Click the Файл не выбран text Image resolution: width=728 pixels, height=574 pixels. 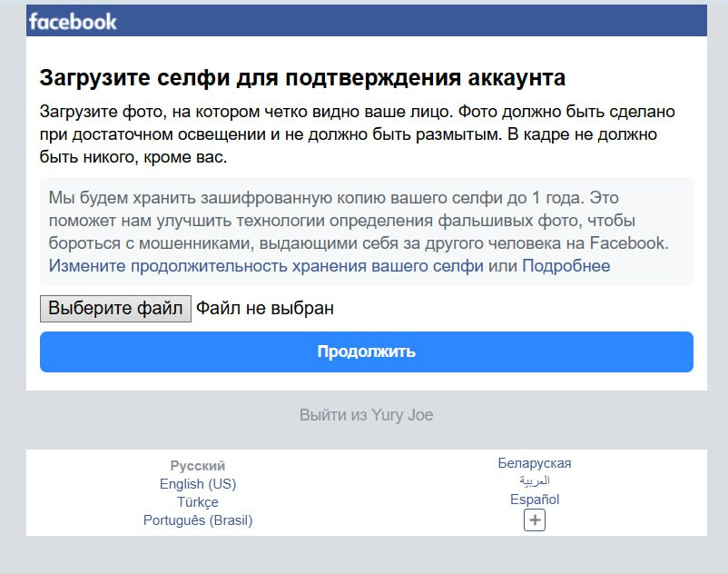pos(265,309)
